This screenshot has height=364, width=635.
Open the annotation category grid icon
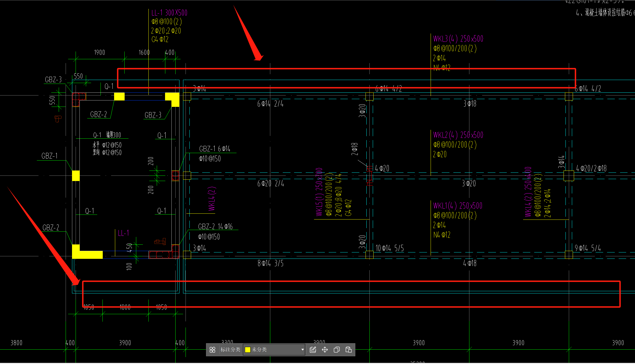212,350
